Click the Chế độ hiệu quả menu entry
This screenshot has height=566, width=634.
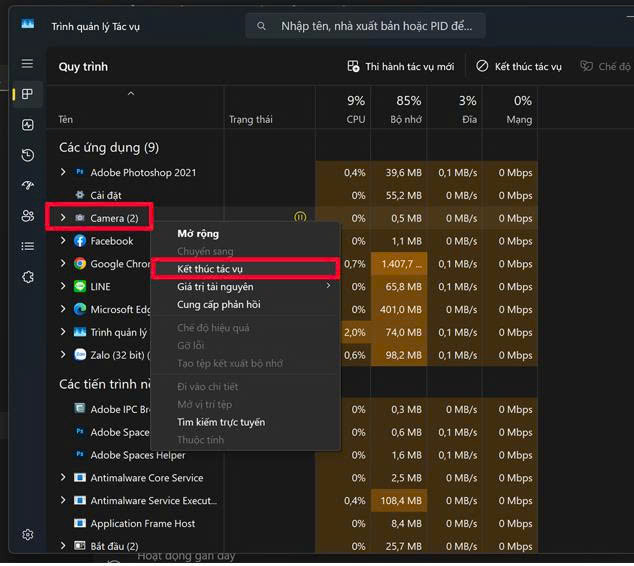245,327
